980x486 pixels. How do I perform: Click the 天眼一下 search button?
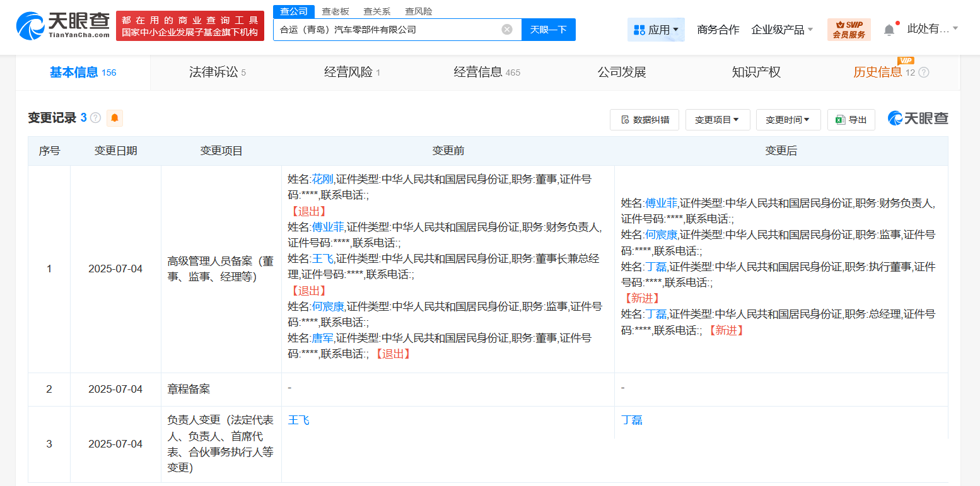click(x=549, y=30)
